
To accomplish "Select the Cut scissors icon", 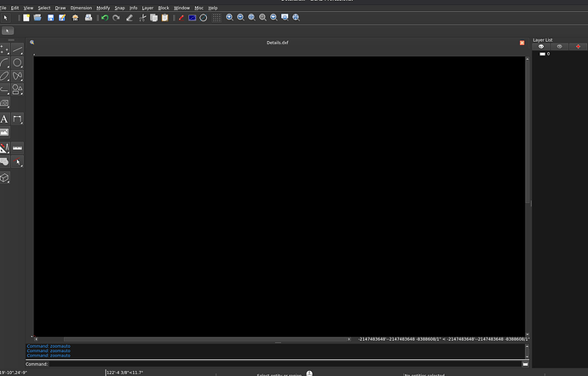I will coord(142,18).
